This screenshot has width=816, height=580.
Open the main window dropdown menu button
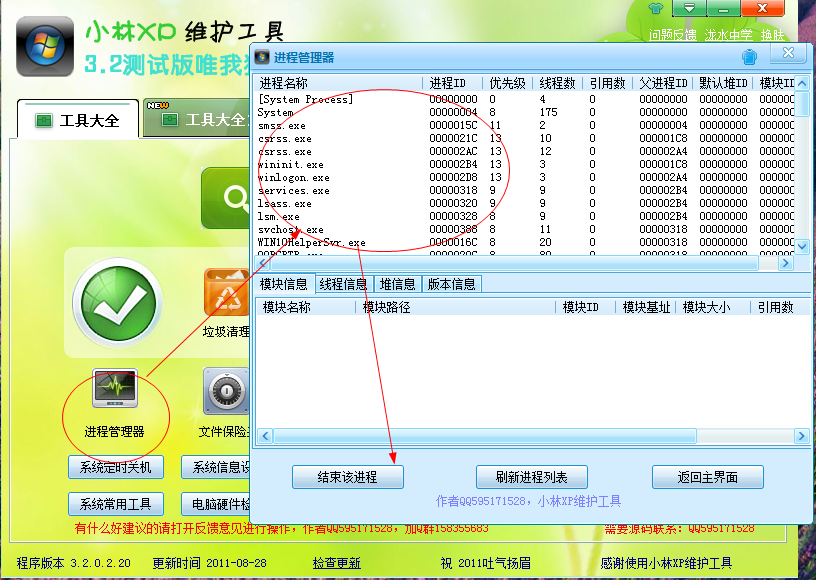(x=689, y=8)
